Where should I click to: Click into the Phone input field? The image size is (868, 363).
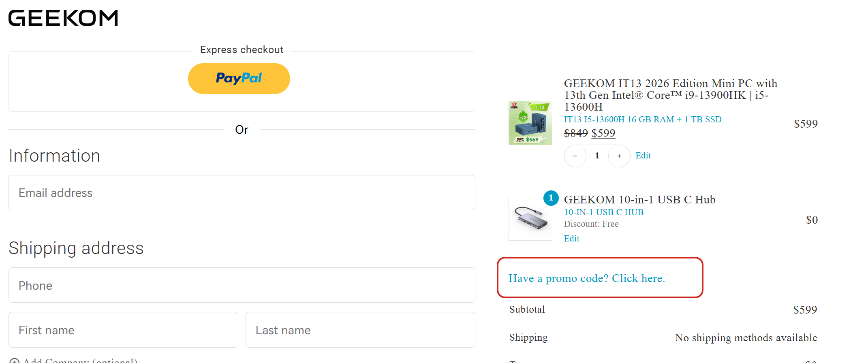pos(242,285)
